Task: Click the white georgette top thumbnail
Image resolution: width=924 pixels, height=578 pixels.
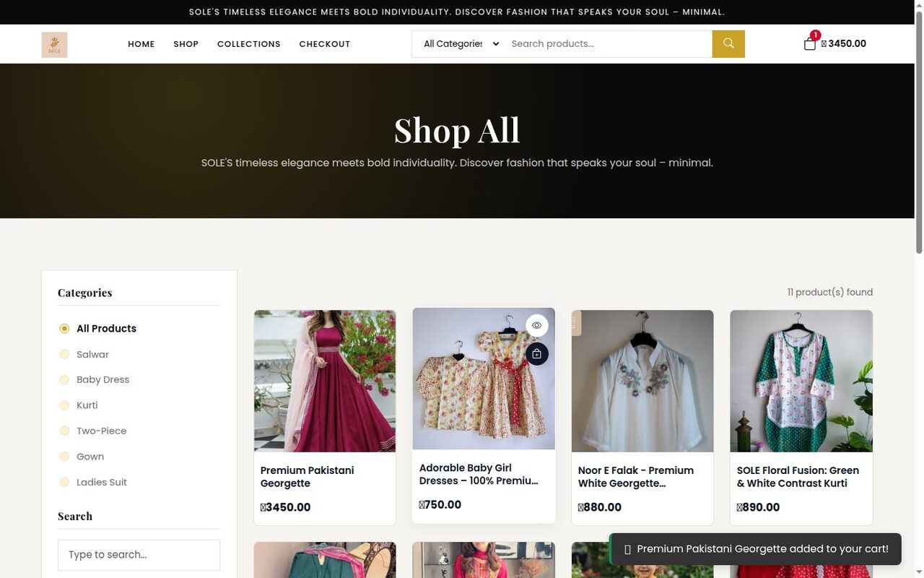Action: (x=642, y=381)
